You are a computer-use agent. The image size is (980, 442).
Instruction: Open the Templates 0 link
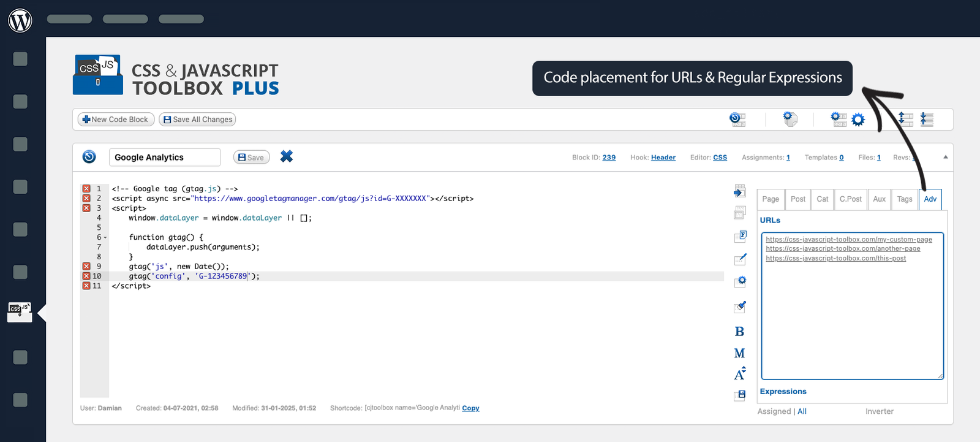click(x=842, y=158)
